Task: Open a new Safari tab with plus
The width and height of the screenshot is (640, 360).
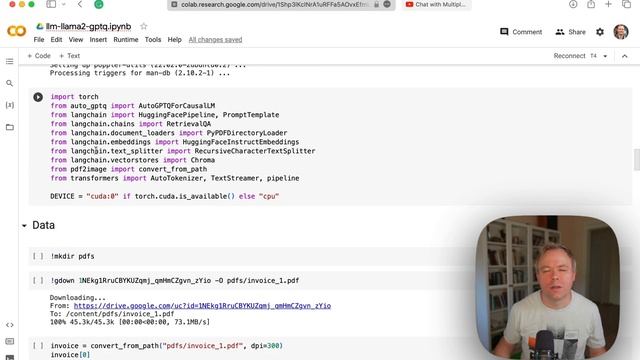Action: point(608,4)
